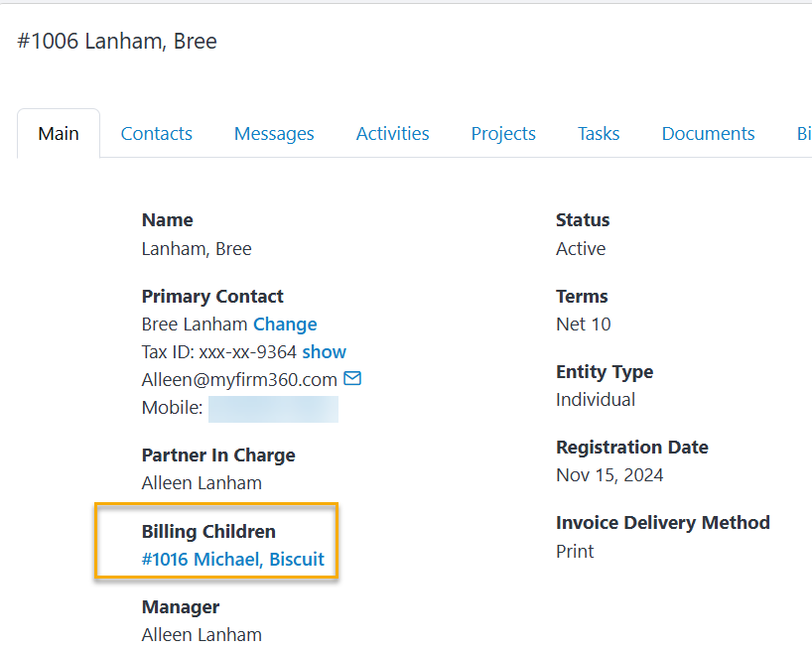This screenshot has height=650, width=812.
Task: Open the partially visible Billing tab
Action: click(804, 133)
